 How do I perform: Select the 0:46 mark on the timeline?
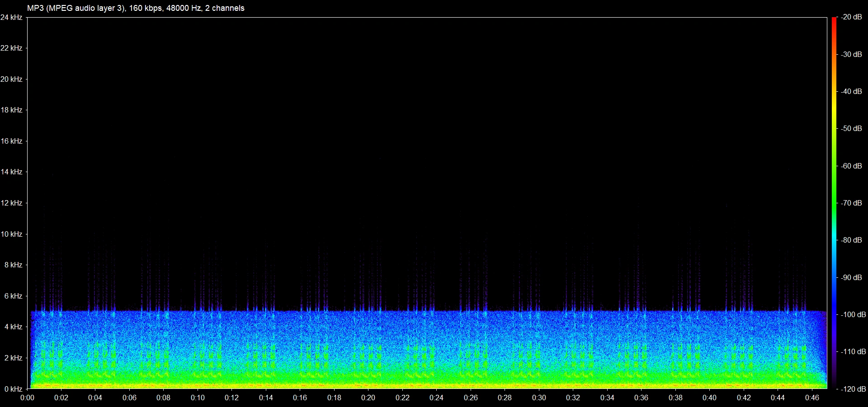click(812, 398)
